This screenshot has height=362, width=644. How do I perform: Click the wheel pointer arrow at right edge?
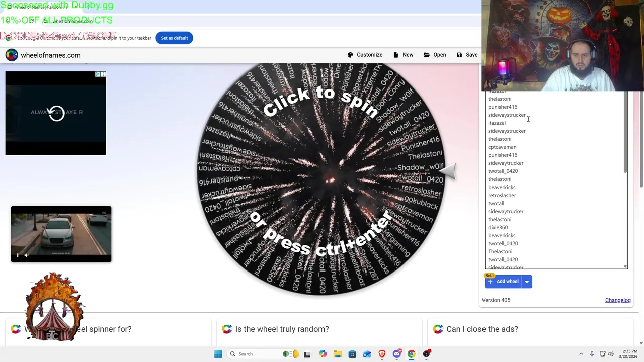coord(448,171)
